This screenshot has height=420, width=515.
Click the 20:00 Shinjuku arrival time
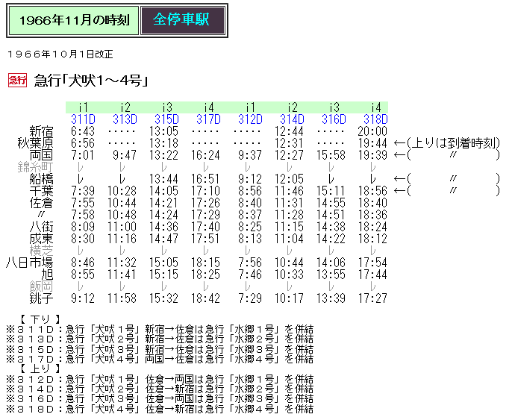tap(372, 131)
